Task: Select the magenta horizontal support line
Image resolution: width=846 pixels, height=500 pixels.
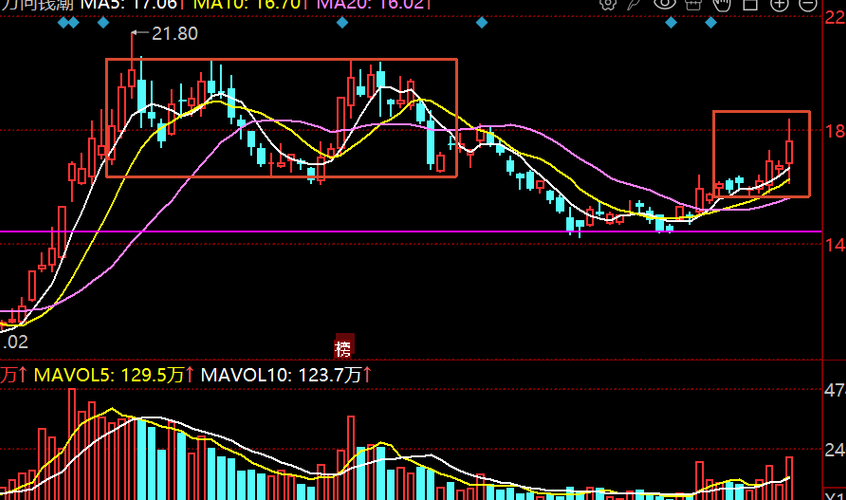Action: point(410,232)
